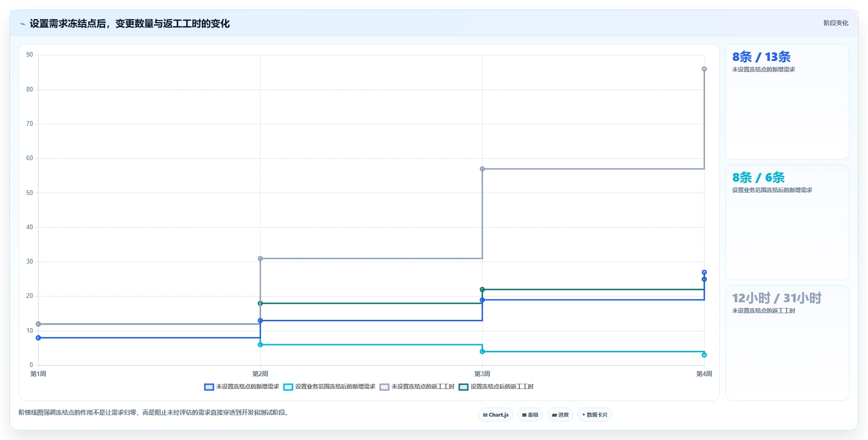Click the 表格 tag pill

[x=530, y=415]
